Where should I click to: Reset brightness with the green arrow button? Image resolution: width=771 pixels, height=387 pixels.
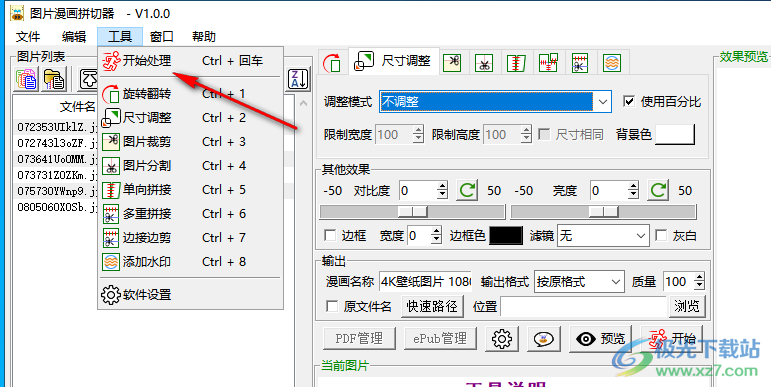click(658, 190)
